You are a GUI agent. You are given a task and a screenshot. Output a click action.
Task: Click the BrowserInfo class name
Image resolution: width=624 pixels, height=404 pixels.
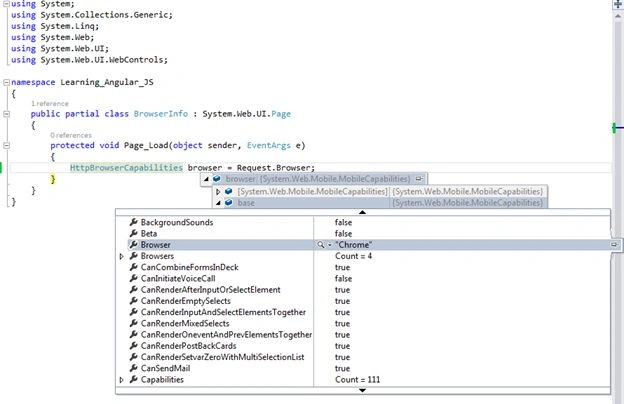161,113
